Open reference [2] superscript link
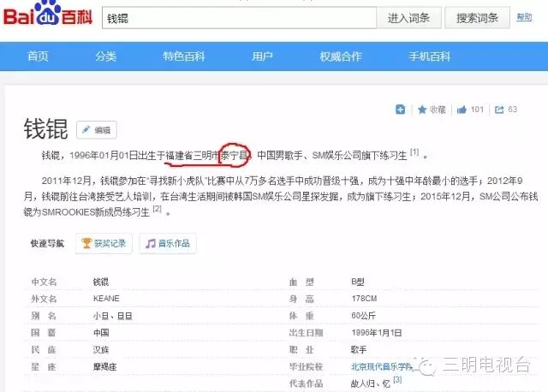Viewport: 548px width, 392px height. click(158, 209)
